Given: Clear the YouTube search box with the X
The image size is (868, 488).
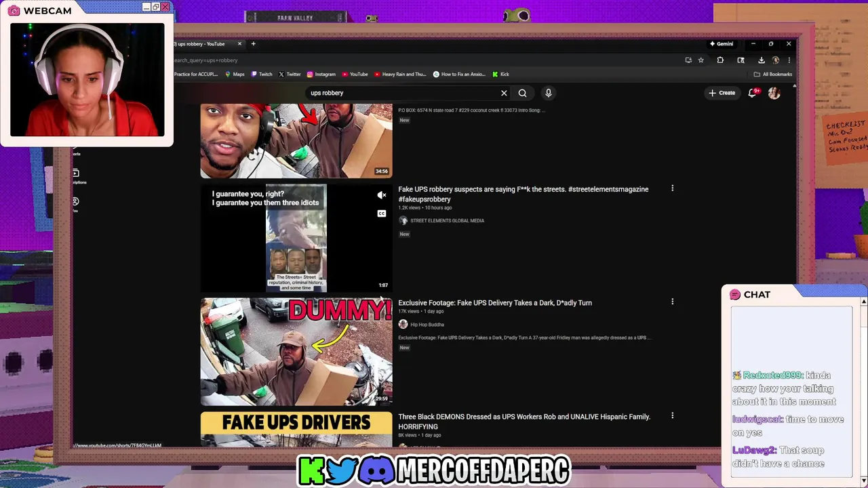Looking at the screenshot, I should point(504,93).
